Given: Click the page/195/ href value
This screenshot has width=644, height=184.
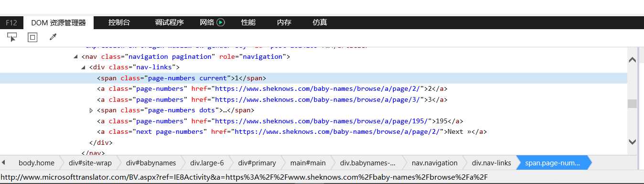Looking at the screenshot, I should (x=322, y=121).
